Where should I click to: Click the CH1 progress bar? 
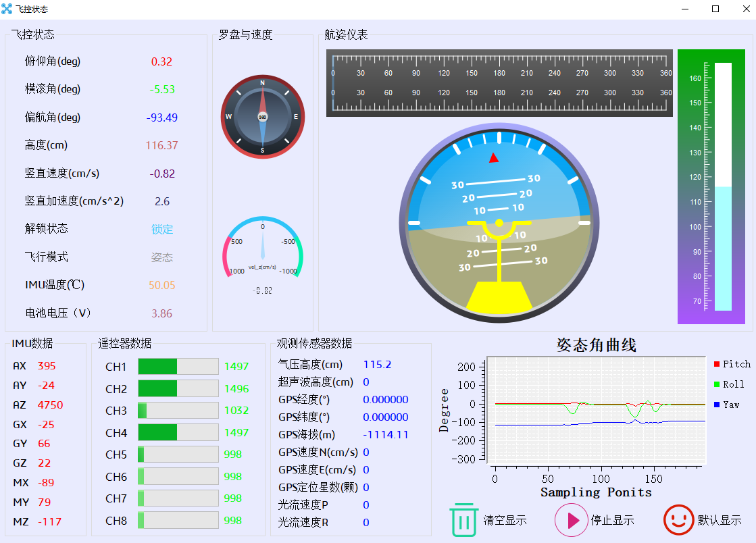coord(178,366)
